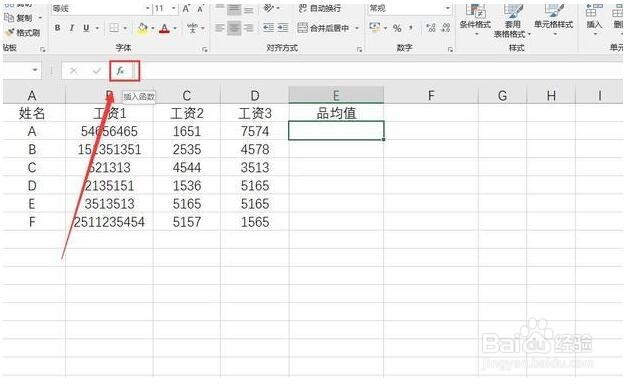Open the borders dropdown arrow
The image size is (628, 385).
pos(125,28)
